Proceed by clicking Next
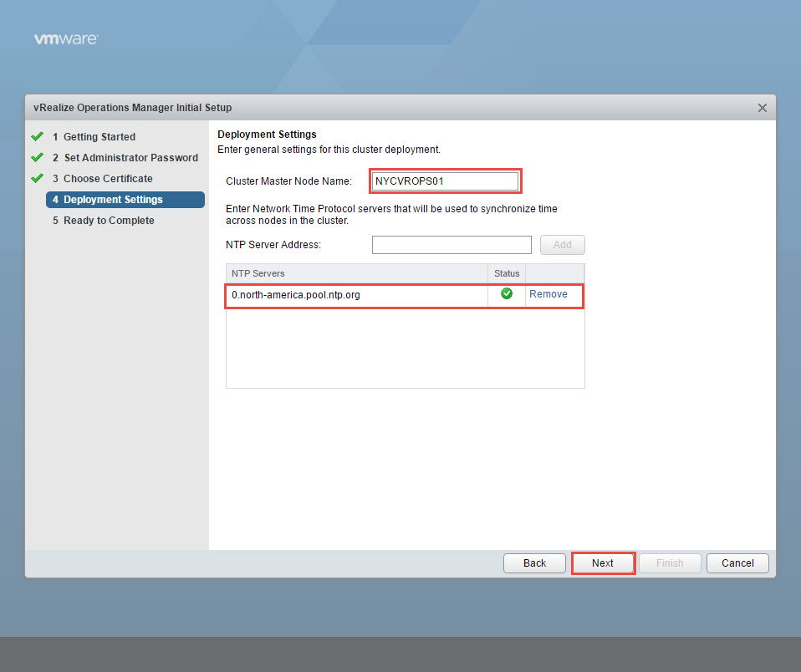 603,563
